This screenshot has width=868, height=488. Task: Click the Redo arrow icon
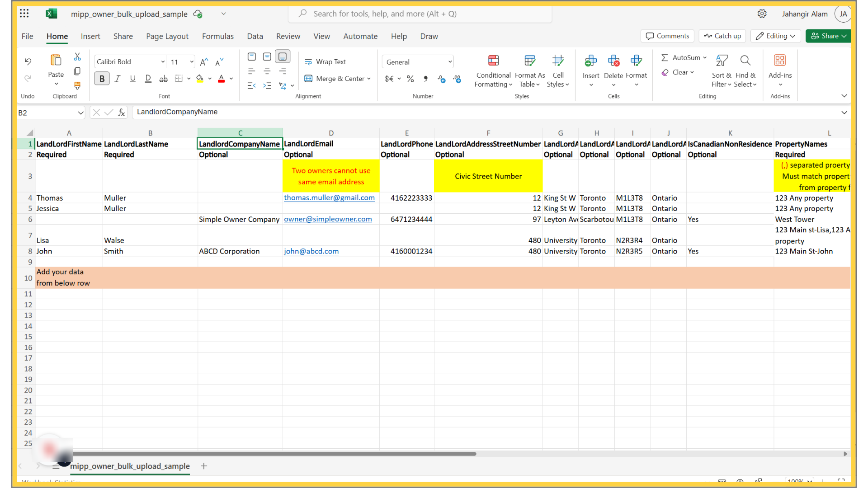click(x=28, y=79)
